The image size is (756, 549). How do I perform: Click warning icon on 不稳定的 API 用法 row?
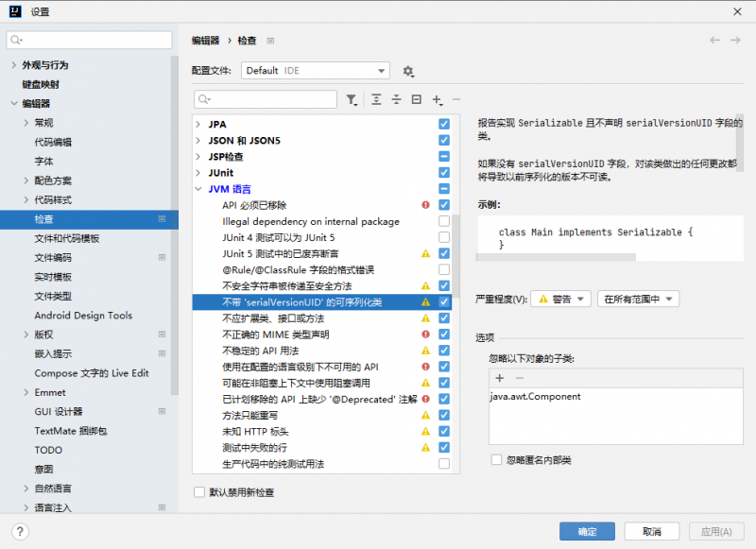click(426, 351)
